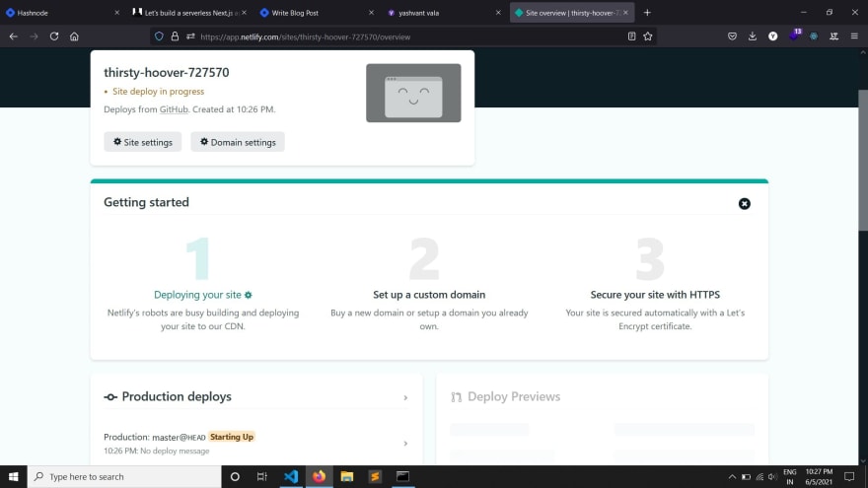Click the permissions icon beside the padlock
The height and width of the screenshot is (488, 868).
[x=190, y=36]
